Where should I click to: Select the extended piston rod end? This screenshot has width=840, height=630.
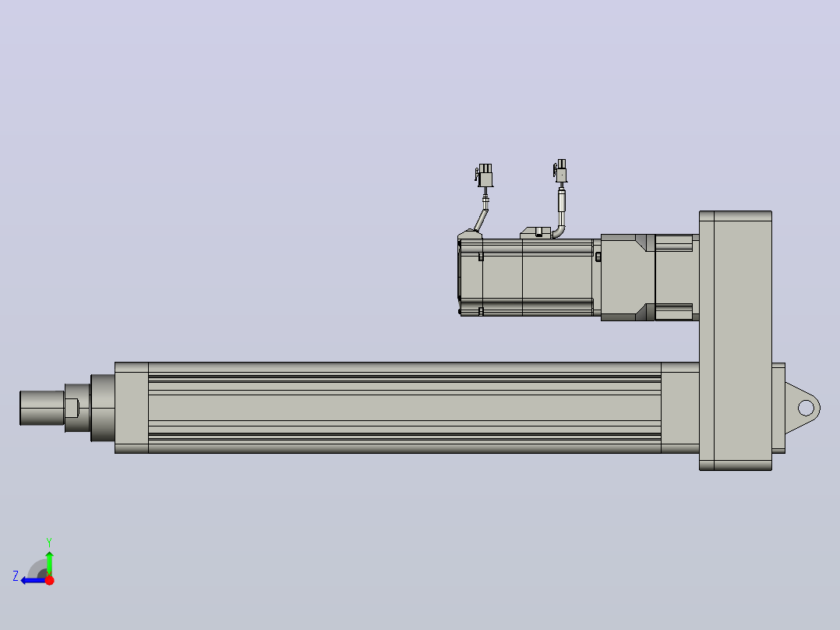coord(42,408)
